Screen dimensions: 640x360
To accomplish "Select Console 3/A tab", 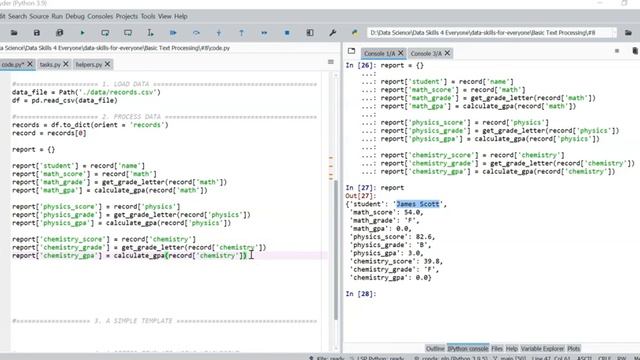I will (426, 53).
